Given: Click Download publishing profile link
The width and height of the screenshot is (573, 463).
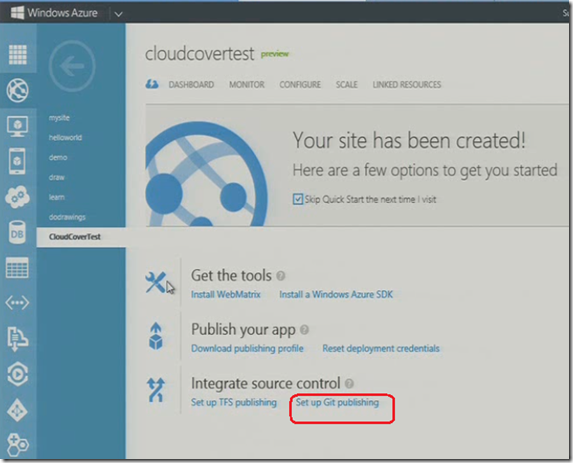Looking at the screenshot, I should (x=247, y=348).
